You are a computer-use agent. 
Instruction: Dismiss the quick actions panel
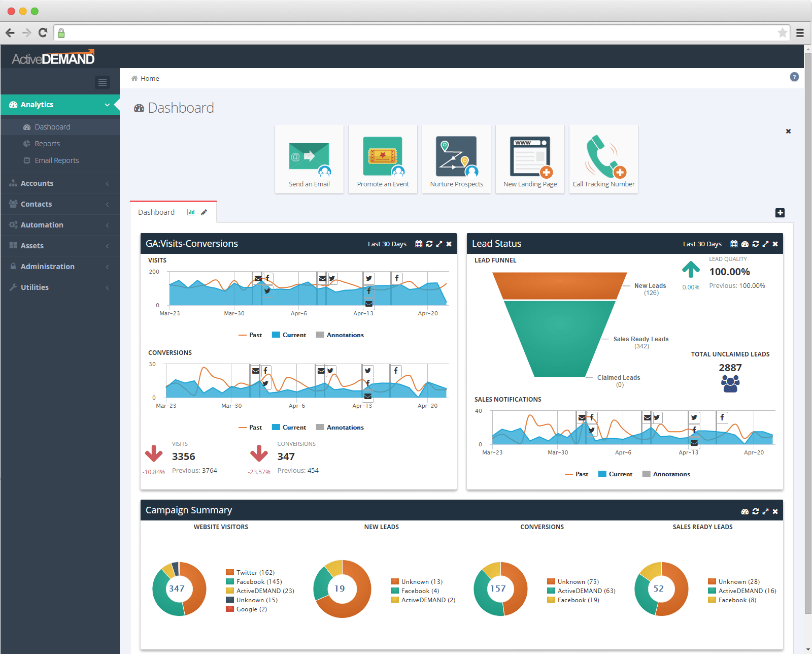point(788,131)
